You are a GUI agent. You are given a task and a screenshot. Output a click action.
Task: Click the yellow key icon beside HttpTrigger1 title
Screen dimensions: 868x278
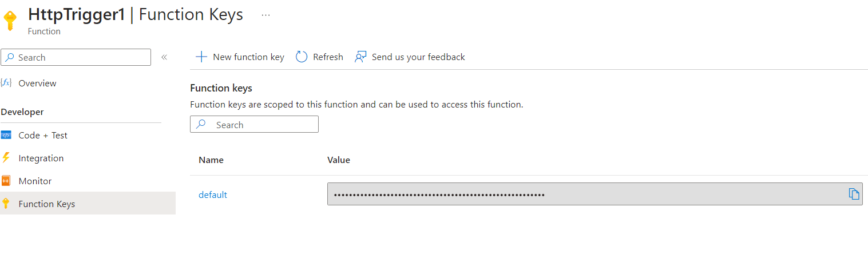pyautogui.click(x=10, y=20)
